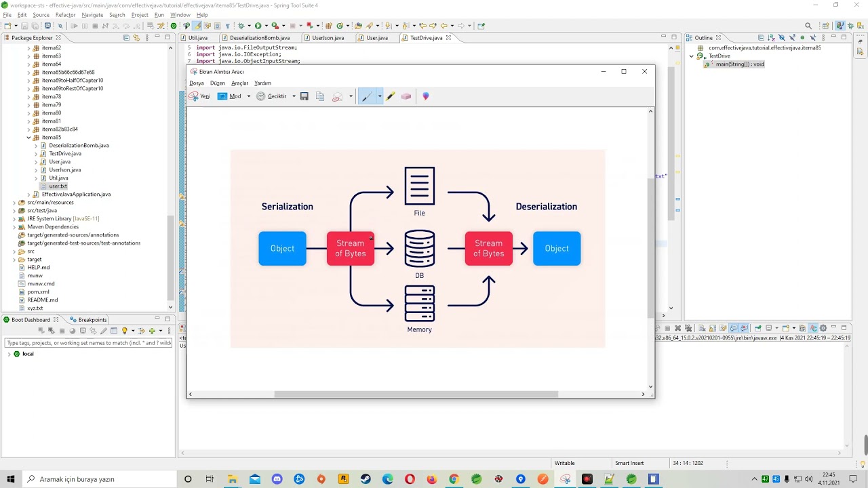
Task: Click the Debug bug icon in main toolbar
Action: click(241, 26)
